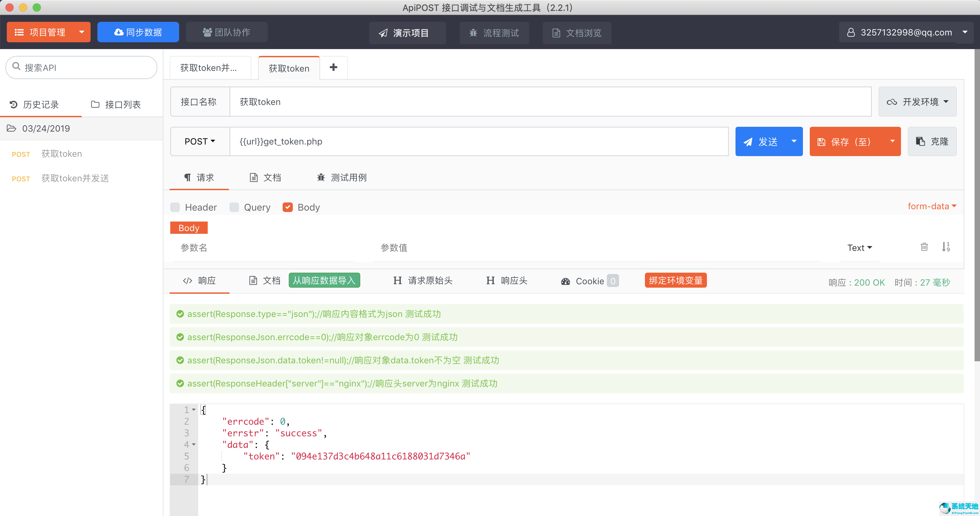Collapse JSON line 4 data fold arrow
The height and width of the screenshot is (516, 980).
pos(194,444)
